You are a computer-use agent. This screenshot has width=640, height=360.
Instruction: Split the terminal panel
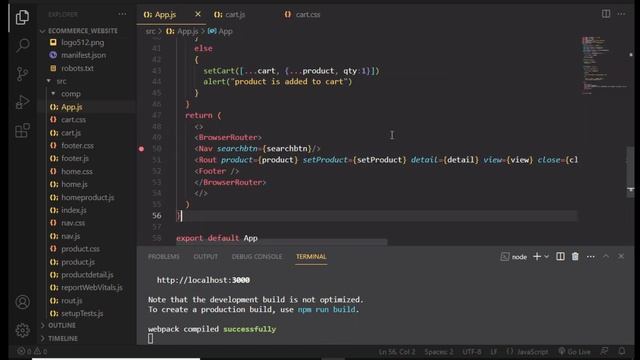coord(560,256)
